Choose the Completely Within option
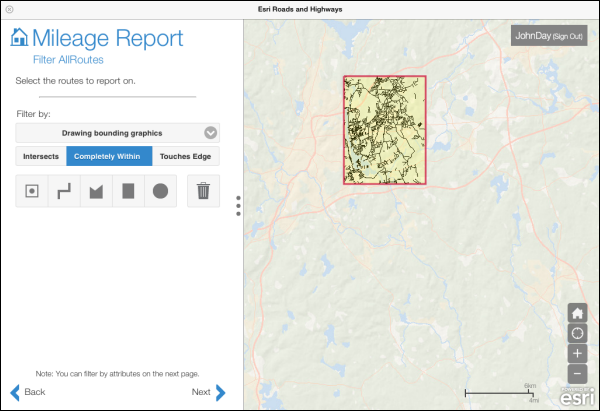The image size is (600, 411). point(109,156)
